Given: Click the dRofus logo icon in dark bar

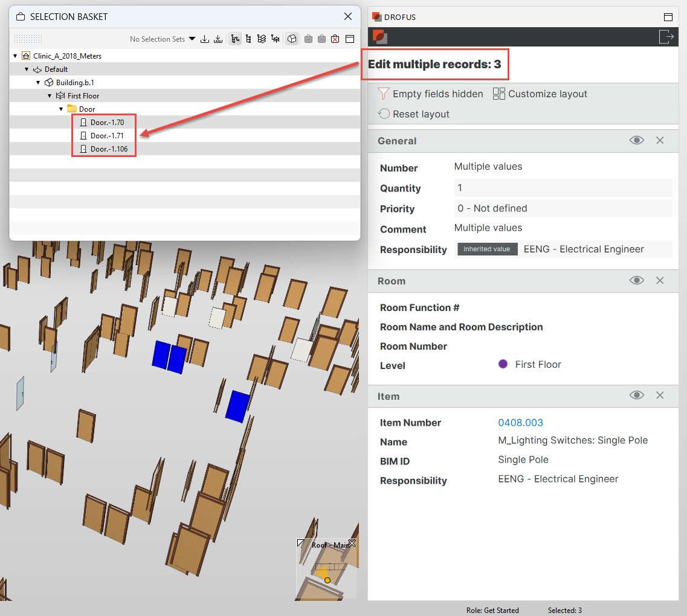Looking at the screenshot, I should tap(379, 37).
